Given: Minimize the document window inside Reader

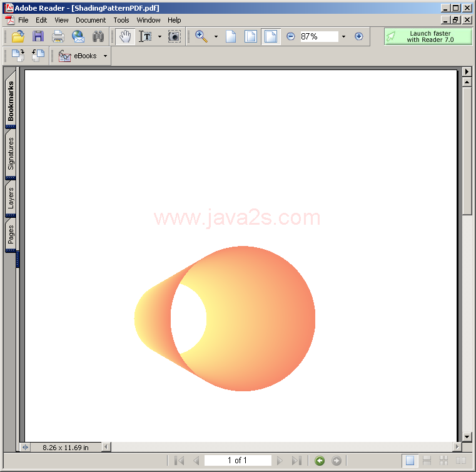Looking at the screenshot, I should [445, 20].
